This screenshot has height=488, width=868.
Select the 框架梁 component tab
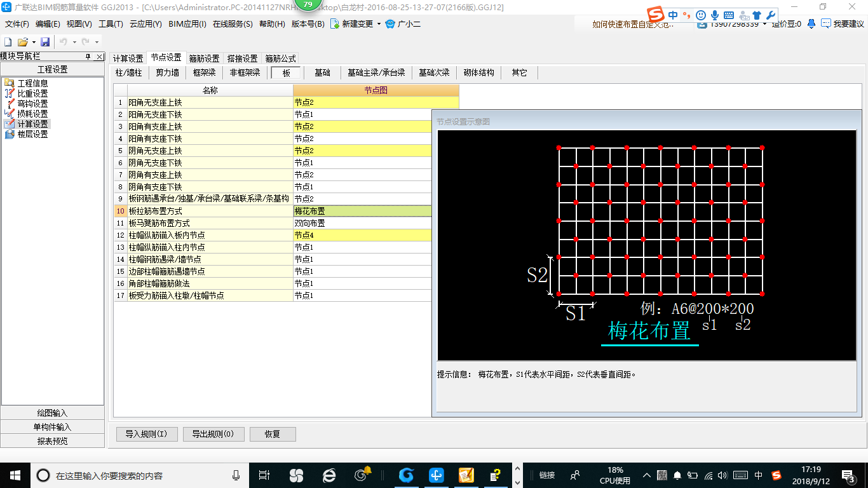pos(205,72)
